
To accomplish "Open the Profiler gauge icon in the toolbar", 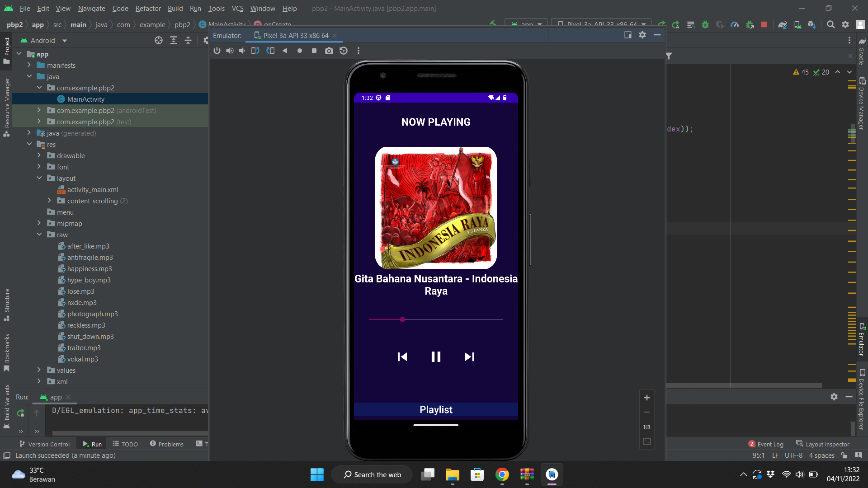I will (735, 25).
